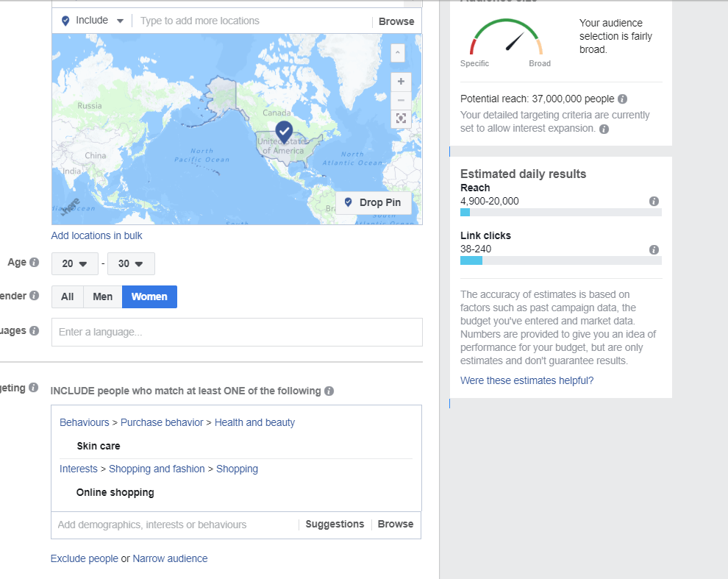Open the minimum age 20 dropdown

point(75,263)
